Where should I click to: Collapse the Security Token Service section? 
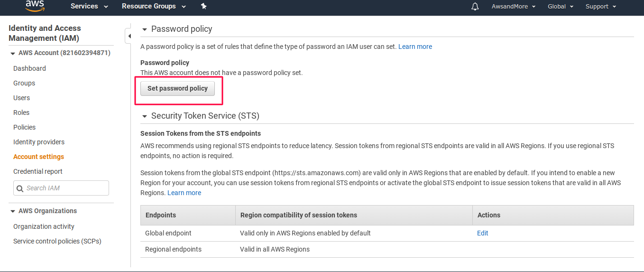145,116
